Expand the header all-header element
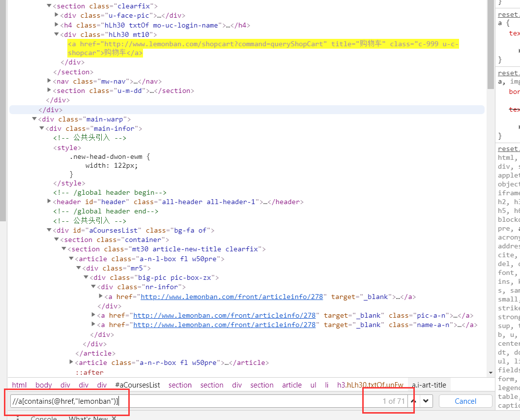Image resolution: width=520 pixels, height=420 pixels. point(49,202)
